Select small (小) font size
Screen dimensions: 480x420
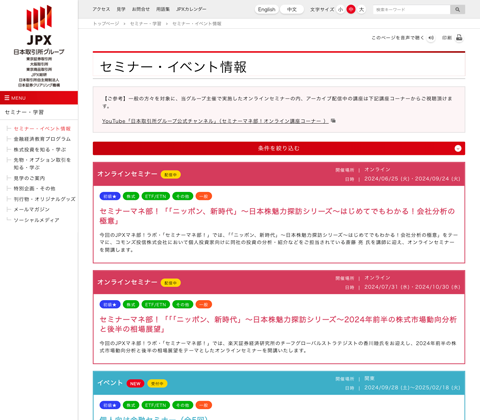[x=340, y=9]
